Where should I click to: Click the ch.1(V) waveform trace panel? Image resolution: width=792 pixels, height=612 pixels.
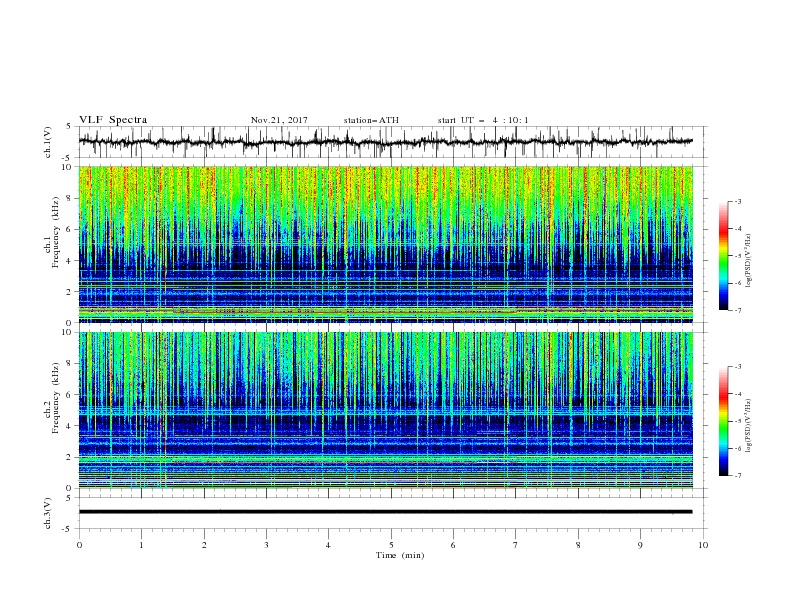coord(392,142)
